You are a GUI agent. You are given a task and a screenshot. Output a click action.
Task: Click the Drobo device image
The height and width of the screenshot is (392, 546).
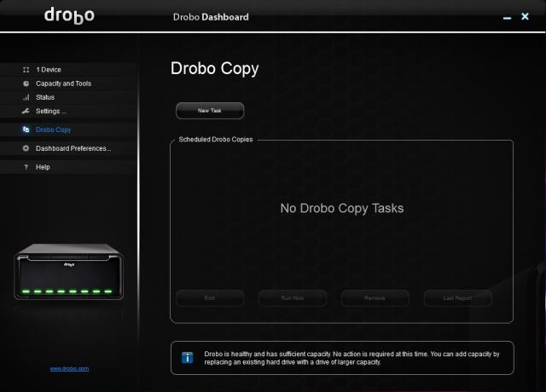tap(68, 271)
